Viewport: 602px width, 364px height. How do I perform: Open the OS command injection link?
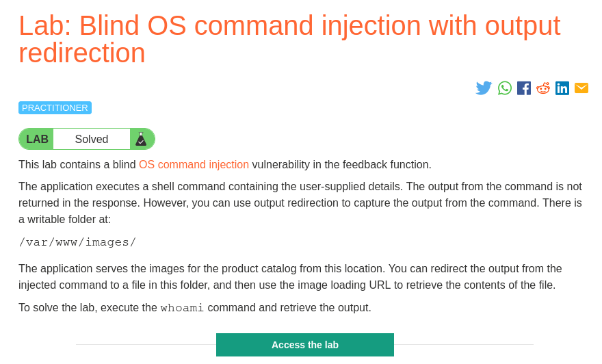(194, 165)
